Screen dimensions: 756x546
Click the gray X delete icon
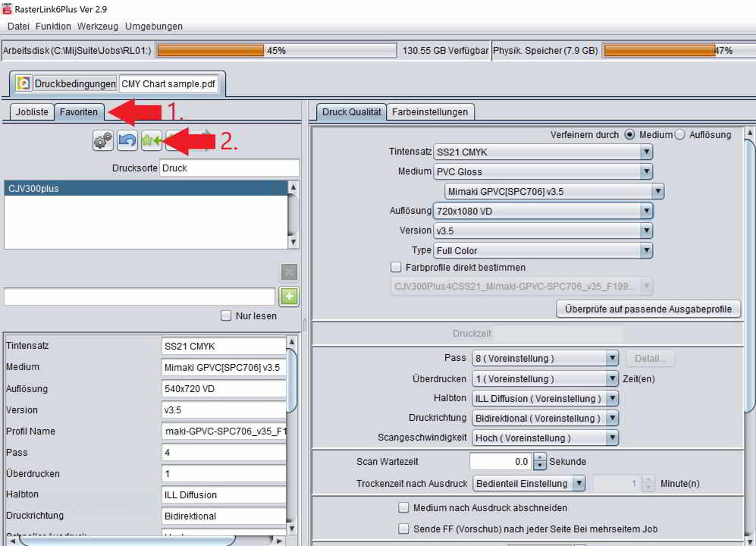point(289,272)
